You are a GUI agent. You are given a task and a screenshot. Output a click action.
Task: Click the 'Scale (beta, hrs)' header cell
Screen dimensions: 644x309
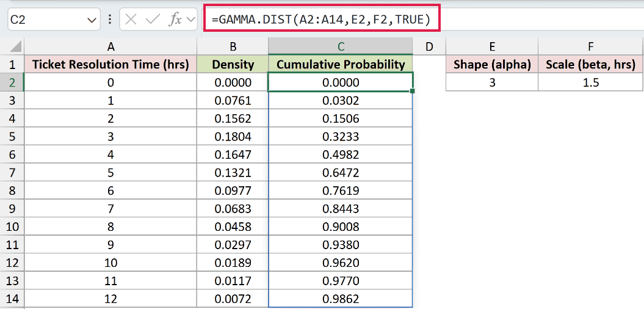click(591, 64)
